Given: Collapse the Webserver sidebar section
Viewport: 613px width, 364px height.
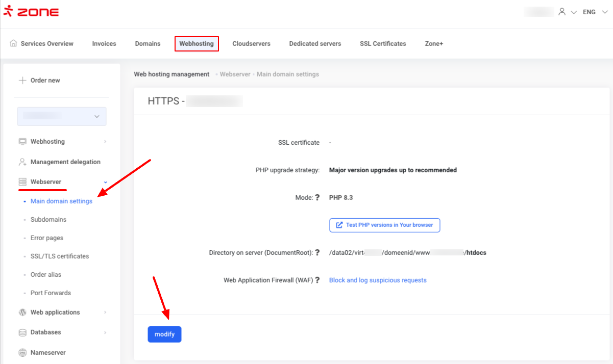Looking at the screenshot, I should tap(105, 182).
